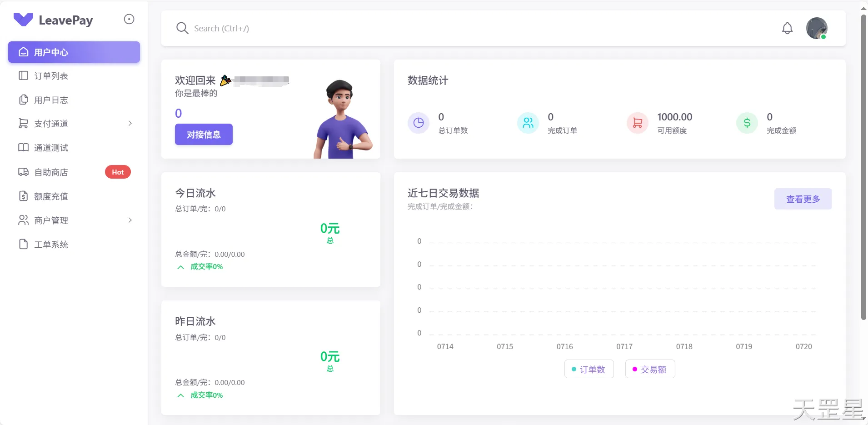Select 自助商店 with the Hot badge
This screenshot has height=425, width=868.
click(x=51, y=172)
